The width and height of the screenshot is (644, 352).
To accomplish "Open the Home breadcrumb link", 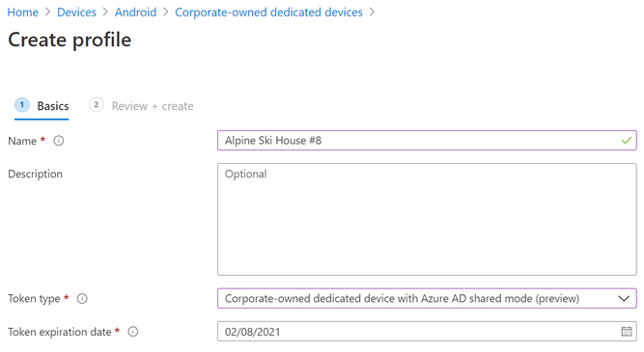I will [x=22, y=13].
